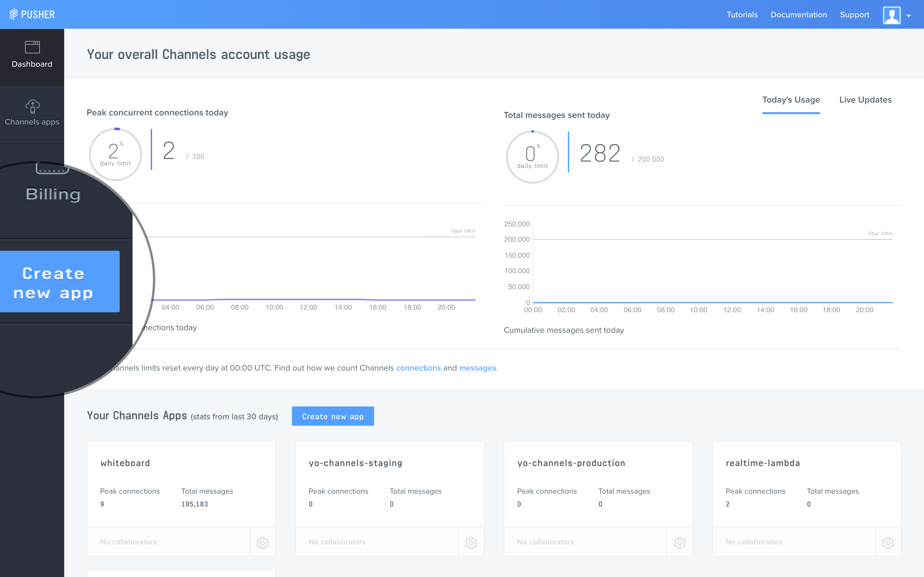924x577 pixels.
Task: Click the Create new app button
Action: [333, 416]
